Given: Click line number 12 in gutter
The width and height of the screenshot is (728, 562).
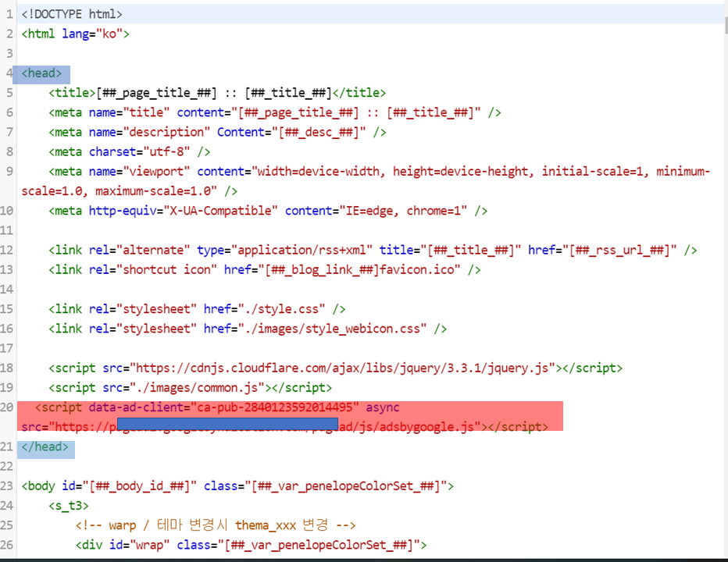Looking at the screenshot, I should pos(6,250).
